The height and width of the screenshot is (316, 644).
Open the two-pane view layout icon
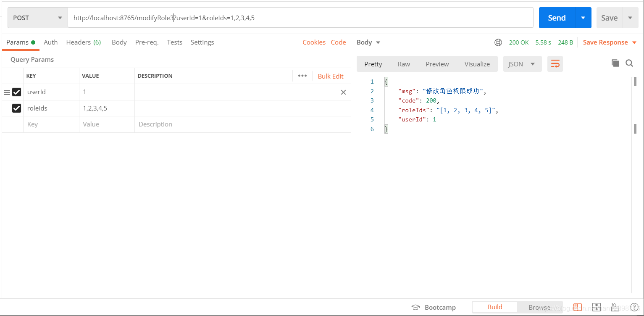pos(578,307)
